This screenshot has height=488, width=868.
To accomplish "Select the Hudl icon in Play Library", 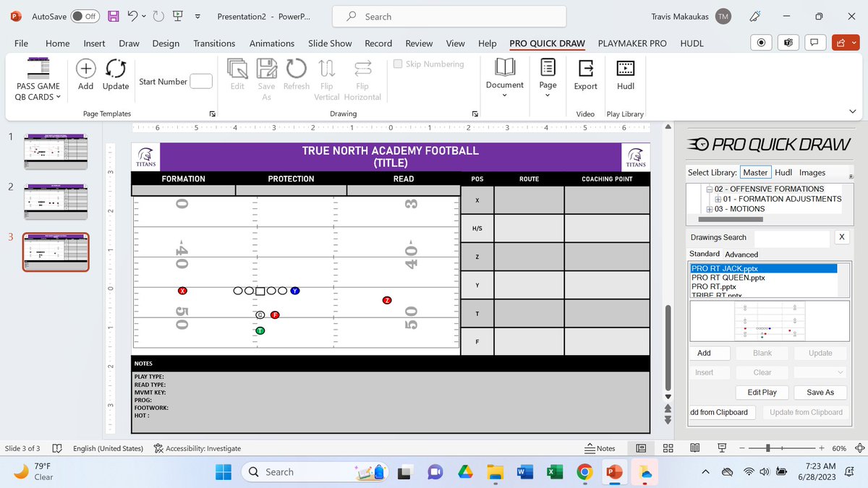I will coord(624,72).
